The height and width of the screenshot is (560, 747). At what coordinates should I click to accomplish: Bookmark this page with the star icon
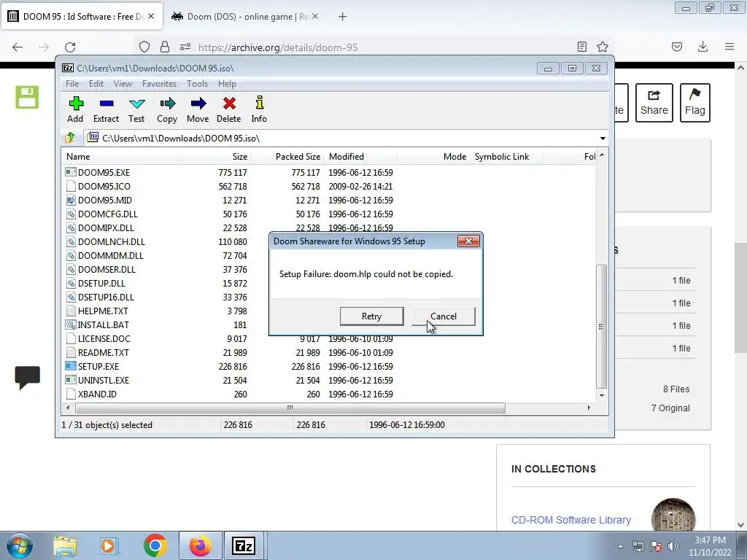click(603, 47)
